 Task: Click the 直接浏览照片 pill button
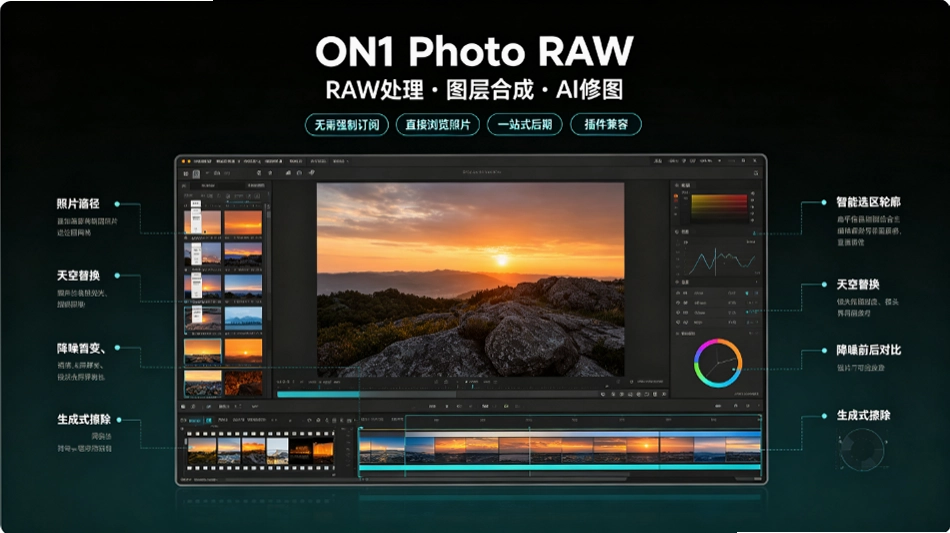click(x=437, y=125)
